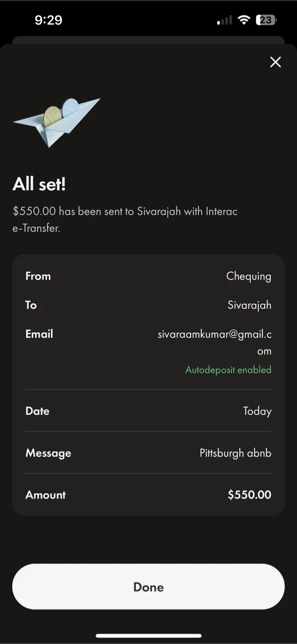The image size is (297, 644).
Task: Tap the 9:29 clock display
Action: tap(48, 20)
